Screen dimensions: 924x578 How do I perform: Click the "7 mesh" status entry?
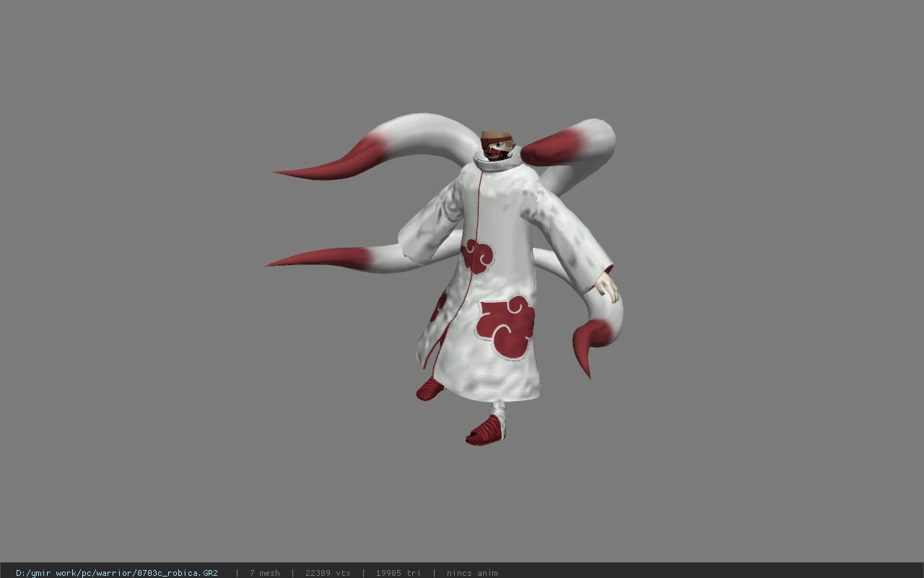coord(265,573)
